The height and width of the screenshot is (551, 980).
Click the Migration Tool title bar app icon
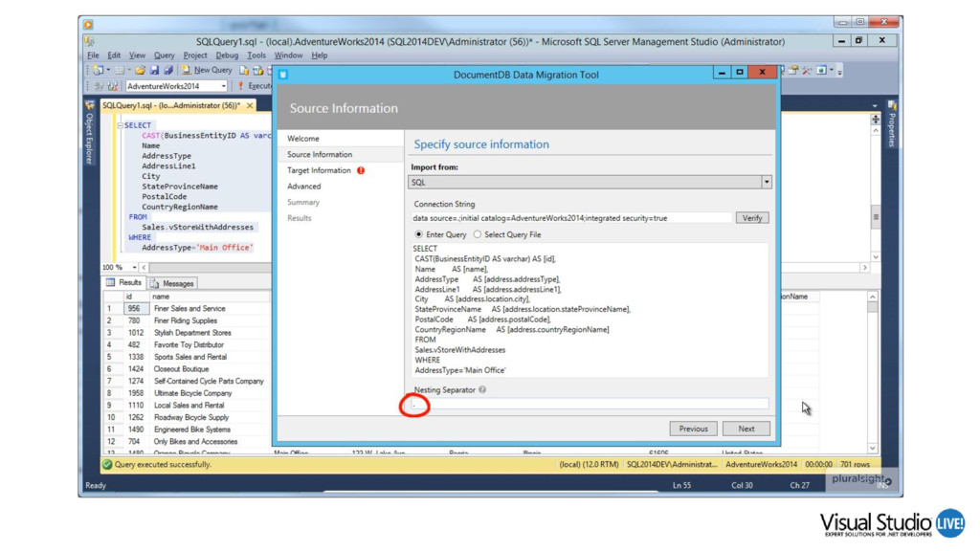283,75
